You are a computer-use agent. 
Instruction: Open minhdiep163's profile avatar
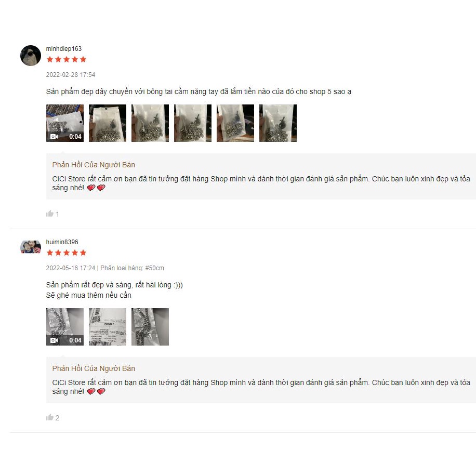[x=31, y=56]
